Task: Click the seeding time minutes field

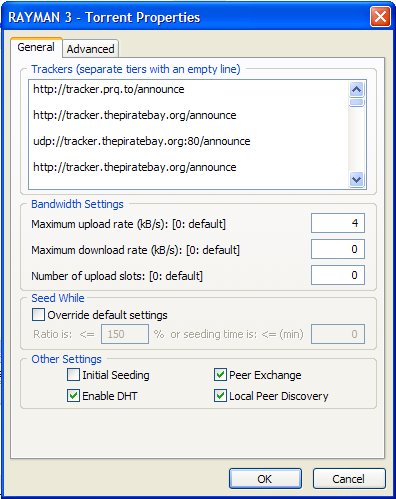Action: (338, 334)
